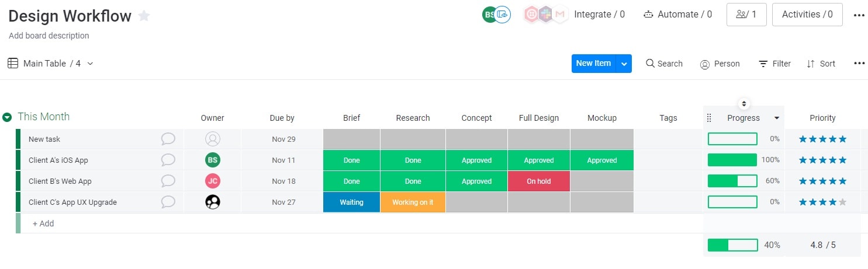This screenshot has width=868, height=269.
Task: Open the board options three-dot menu at top
Action: point(859,16)
